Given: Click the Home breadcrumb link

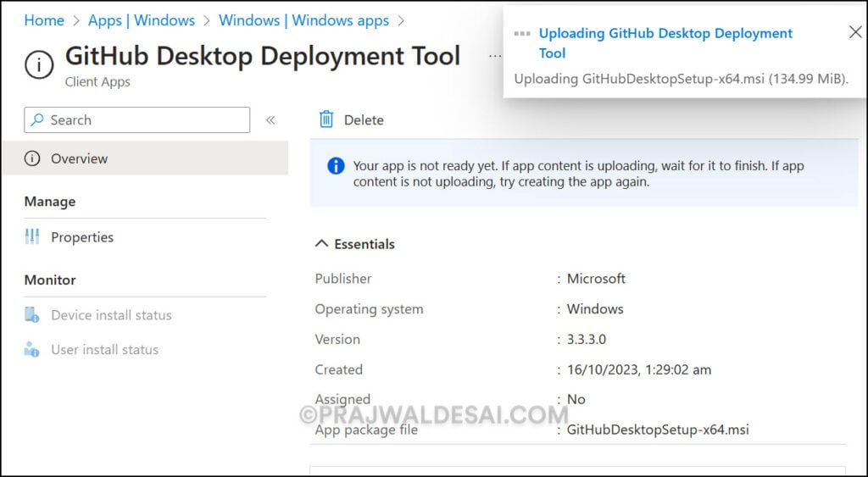Looking at the screenshot, I should [x=44, y=20].
